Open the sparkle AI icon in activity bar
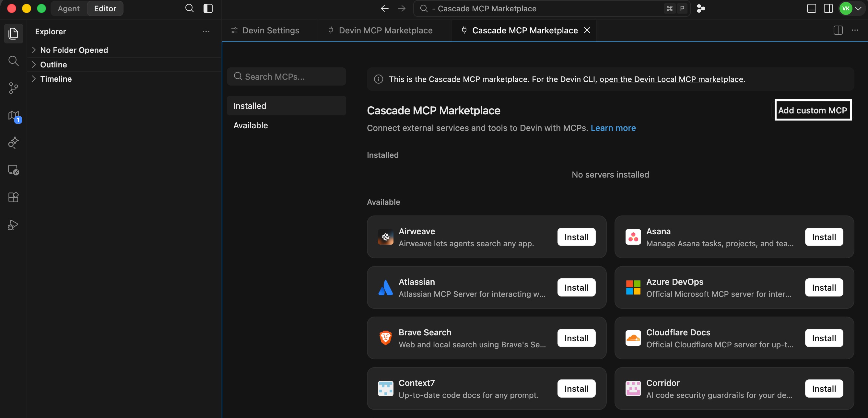This screenshot has height=418, width=868. (13, 143)
